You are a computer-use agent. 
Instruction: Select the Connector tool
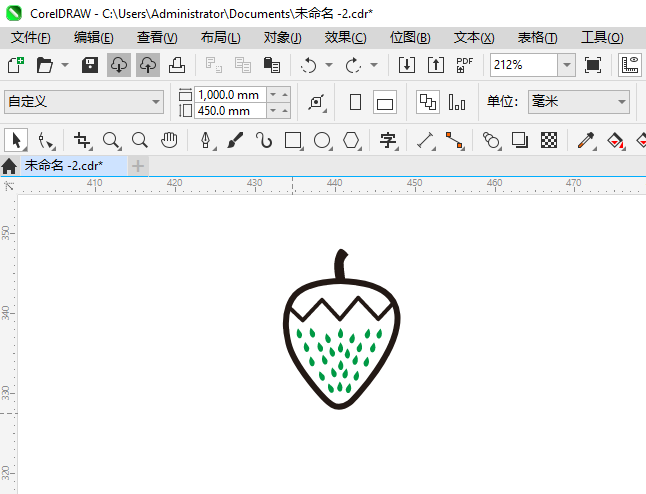(454, 140)
